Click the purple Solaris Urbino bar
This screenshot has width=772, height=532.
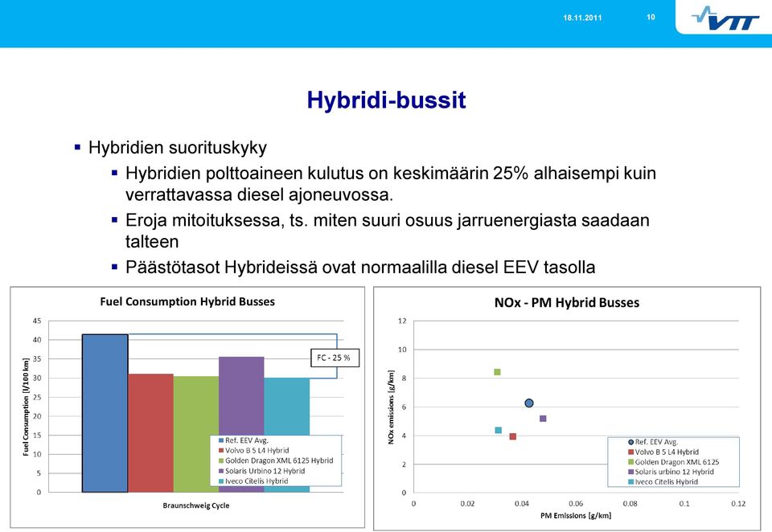tap(241, 395)
